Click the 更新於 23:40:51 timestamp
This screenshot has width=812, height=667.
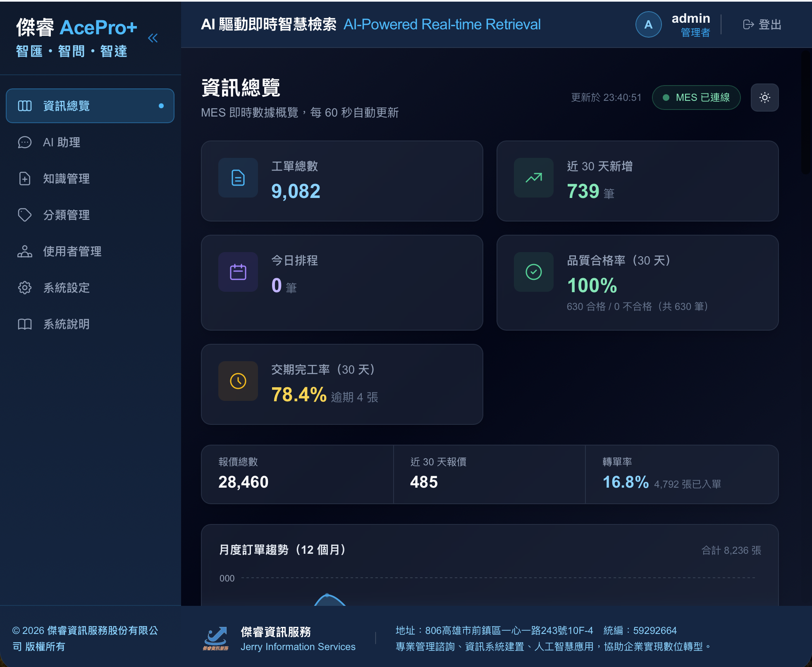(x=606, y=98)
